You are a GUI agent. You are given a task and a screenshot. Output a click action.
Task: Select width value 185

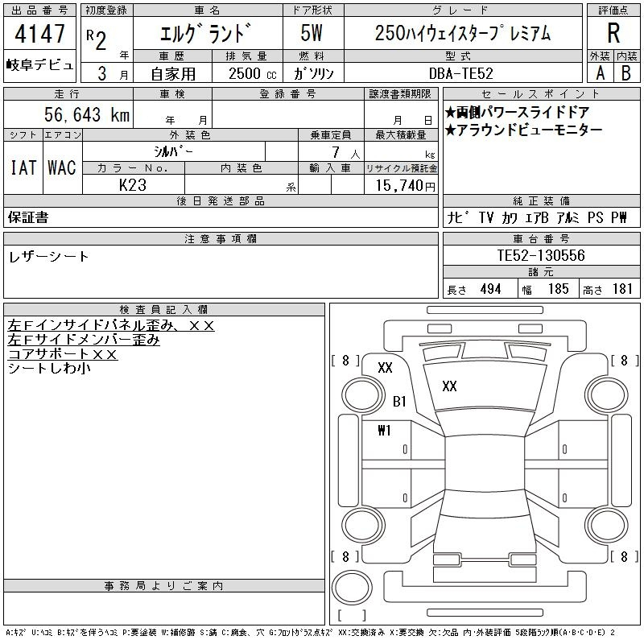coord(558,289)
